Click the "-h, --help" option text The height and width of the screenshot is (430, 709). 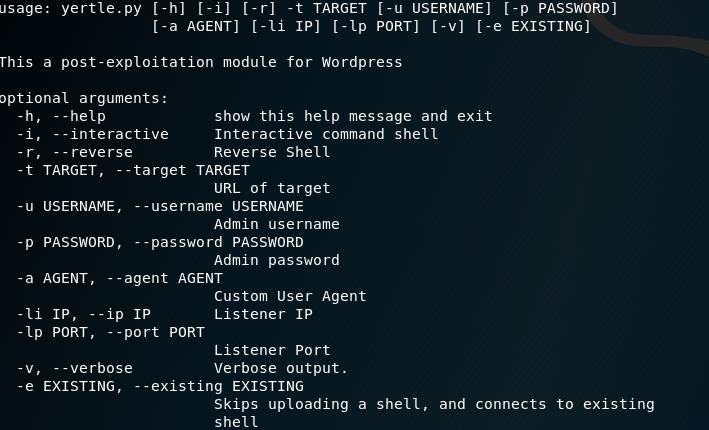pos(61,116)
